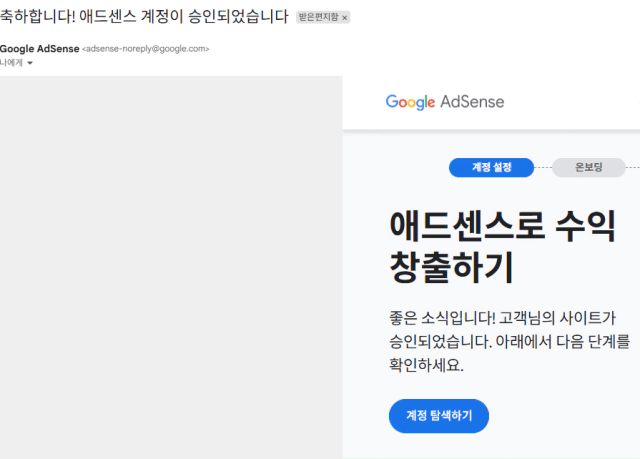Click the paragraph starting 좋은 소식입니다!
Image resolution: width=640 pixels, height=459 pixels.
point(509,341)
